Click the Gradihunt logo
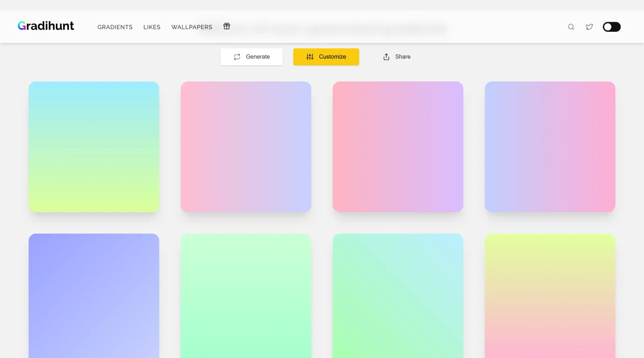Screen dimensions: 644x358 pyautogui.click(x=46, y=26)
